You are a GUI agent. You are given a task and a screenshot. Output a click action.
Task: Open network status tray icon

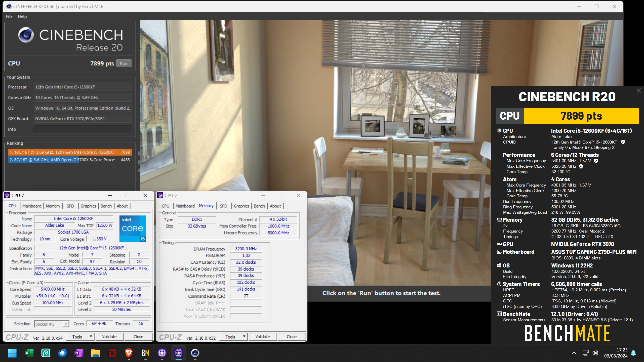(586, 353)
